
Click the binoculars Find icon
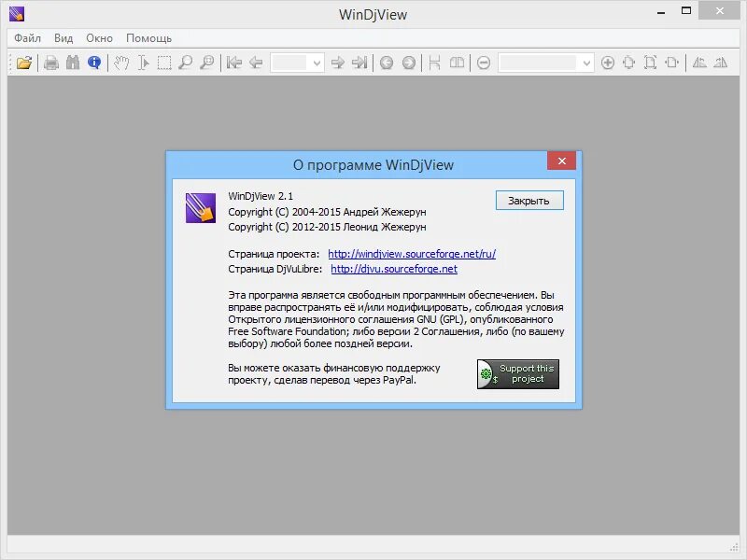coord(73,63)
